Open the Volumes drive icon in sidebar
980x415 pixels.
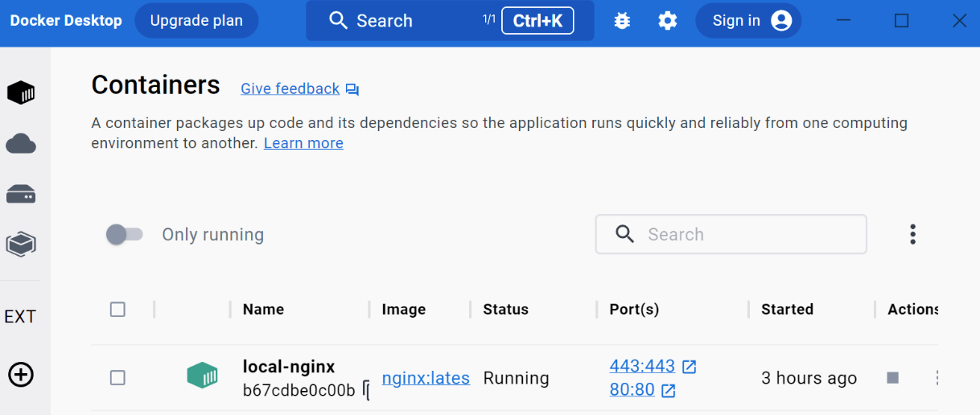(21, 194)
